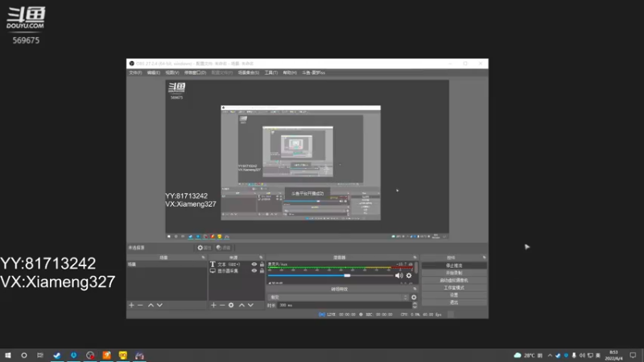Open the notification center icon
644x362 pixels.
633,356
